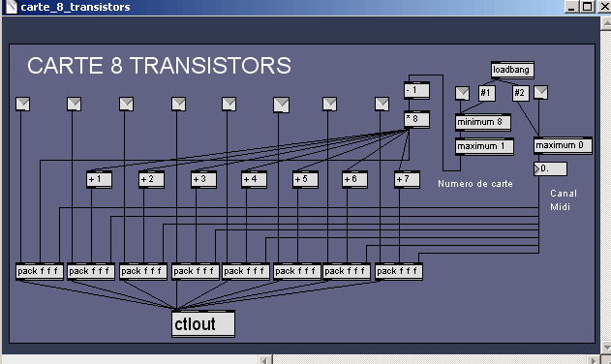Select the + 5 object
The height and width of the screenshot is (364, 611).
pos(305,180)
